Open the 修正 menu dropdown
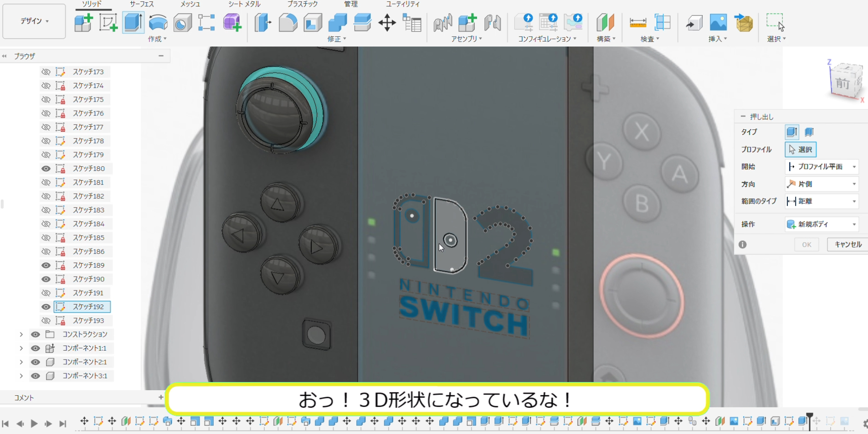Image resolution: width=868 pixels, height=434 pixels. coord(337,39)
